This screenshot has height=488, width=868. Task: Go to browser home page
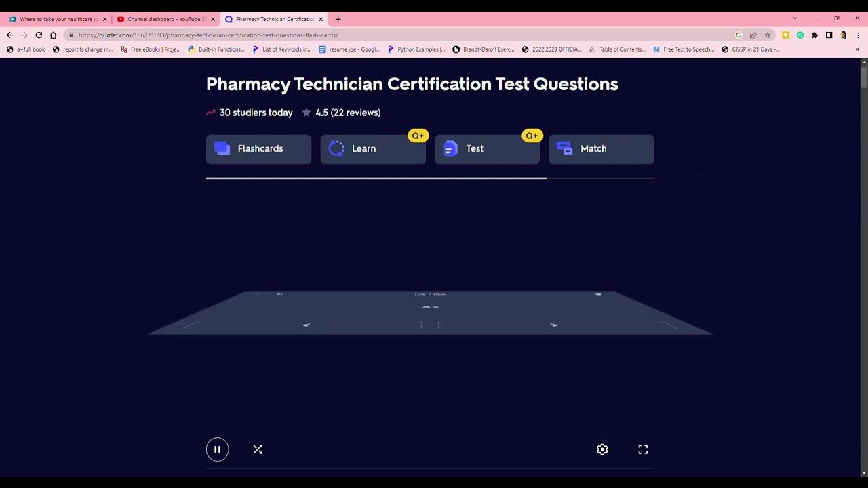[x=54, y=35]
